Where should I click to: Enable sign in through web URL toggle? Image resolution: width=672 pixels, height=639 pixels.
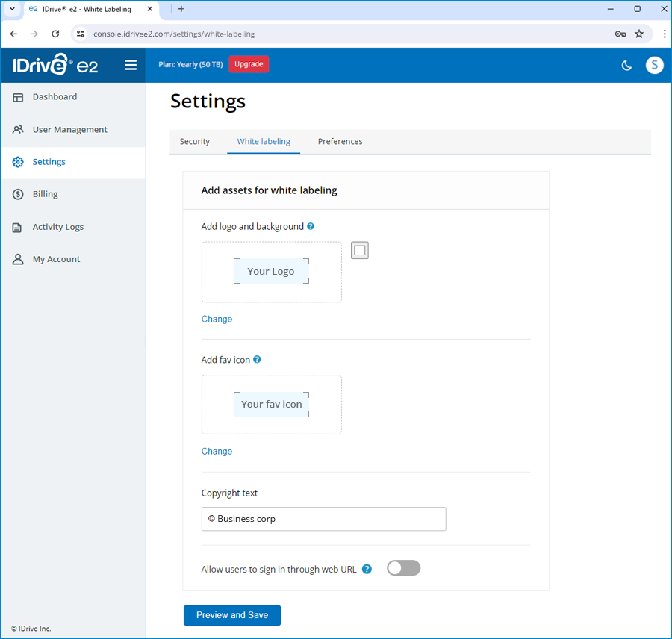tap(403, 568)
